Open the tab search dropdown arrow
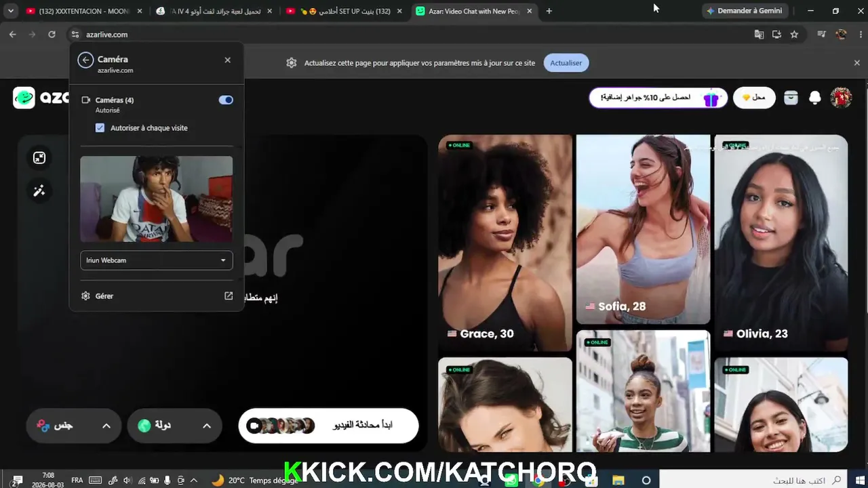This screenshot has width=868, height=488. pyautogui.click(x=11, y=11)
